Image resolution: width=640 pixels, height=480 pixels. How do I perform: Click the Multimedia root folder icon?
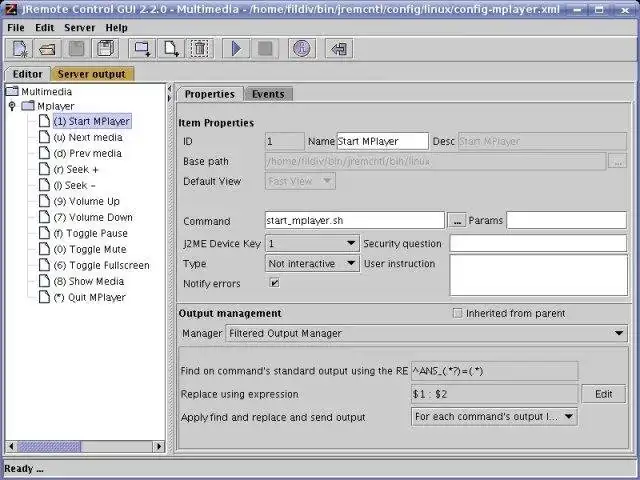pos(12,91)
